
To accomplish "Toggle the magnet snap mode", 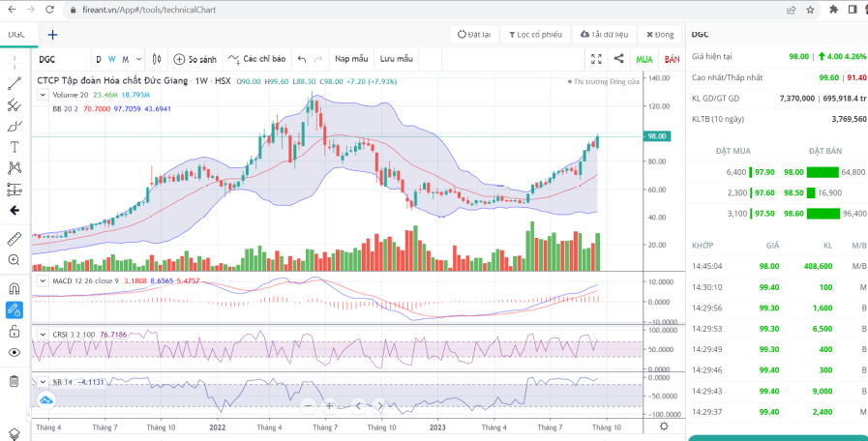I will point(15,288).
